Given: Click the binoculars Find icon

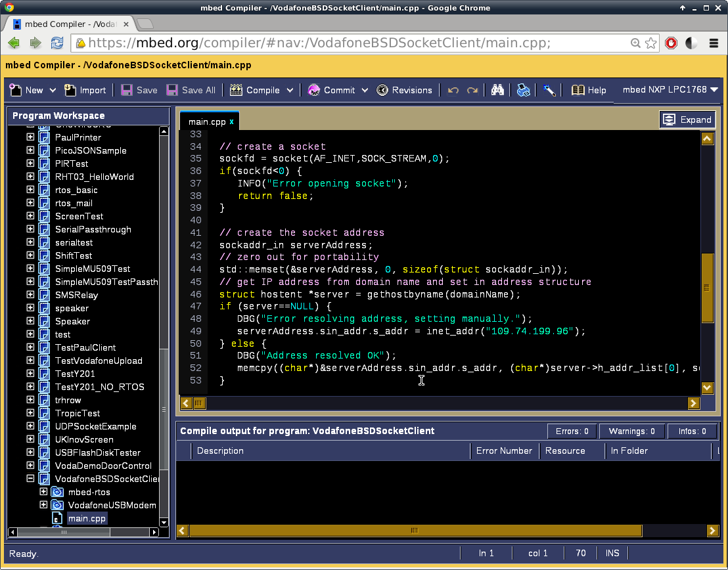Looking at the screenshot, I should (497, 90).
